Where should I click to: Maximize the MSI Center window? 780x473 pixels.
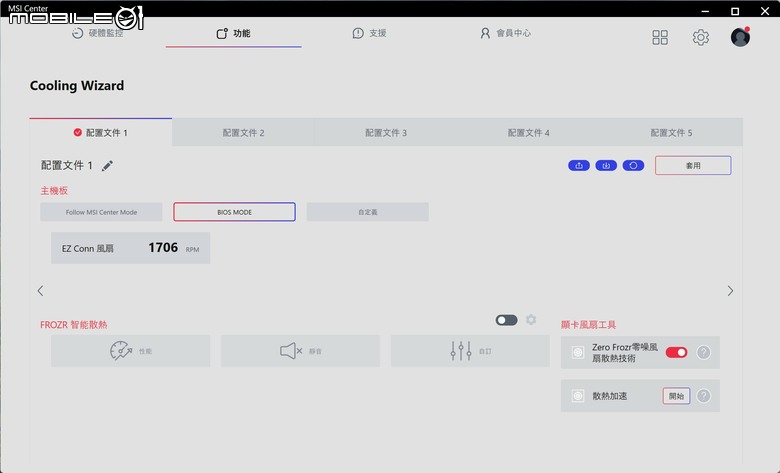point(735,11)
